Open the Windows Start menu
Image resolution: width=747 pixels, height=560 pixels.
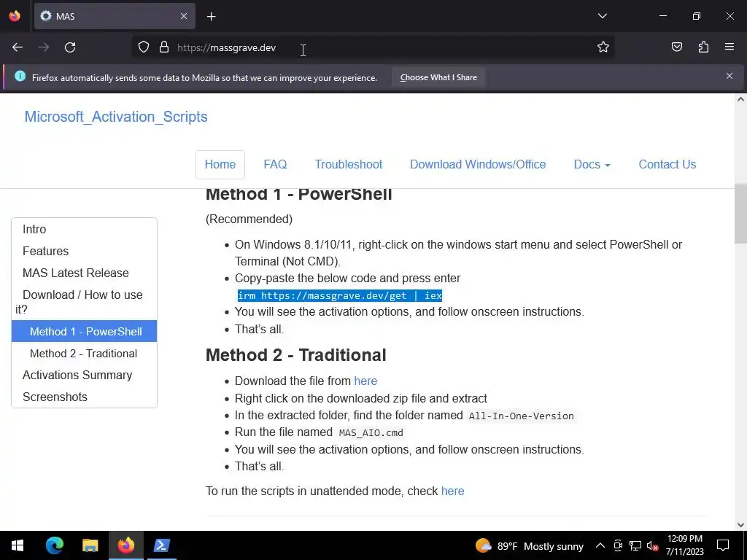pyautogui.click(x=18, y=545)
